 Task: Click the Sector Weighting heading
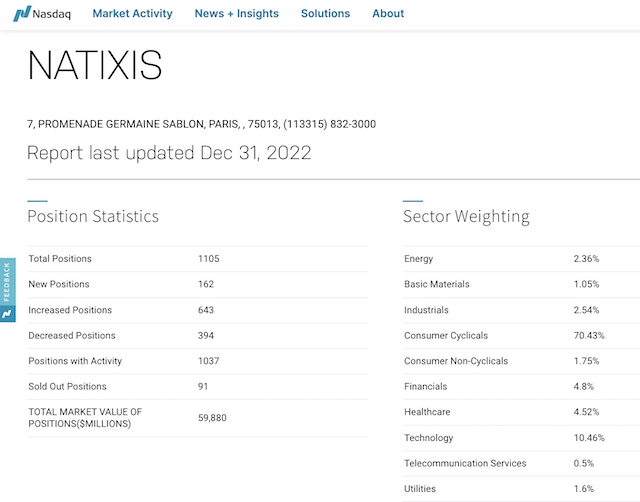[466, 216]
